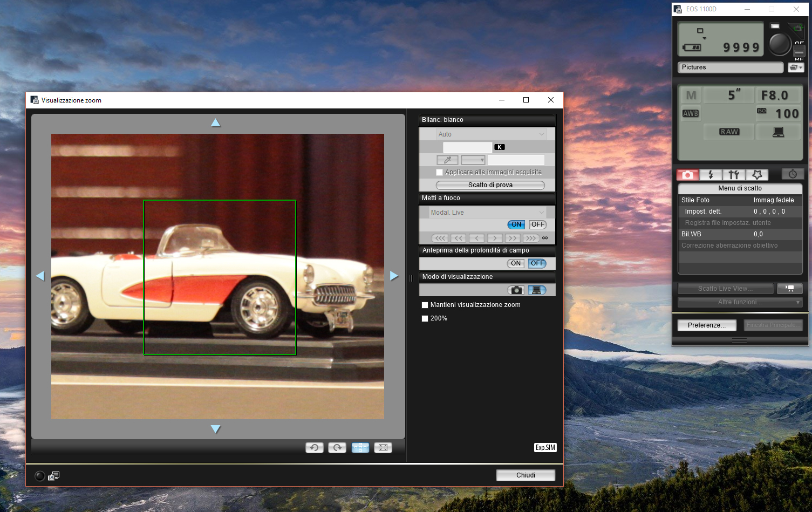Screen dimensions: 812x512
Task: Switch display mode to the camera icon
Action: [x=516, y=290]
